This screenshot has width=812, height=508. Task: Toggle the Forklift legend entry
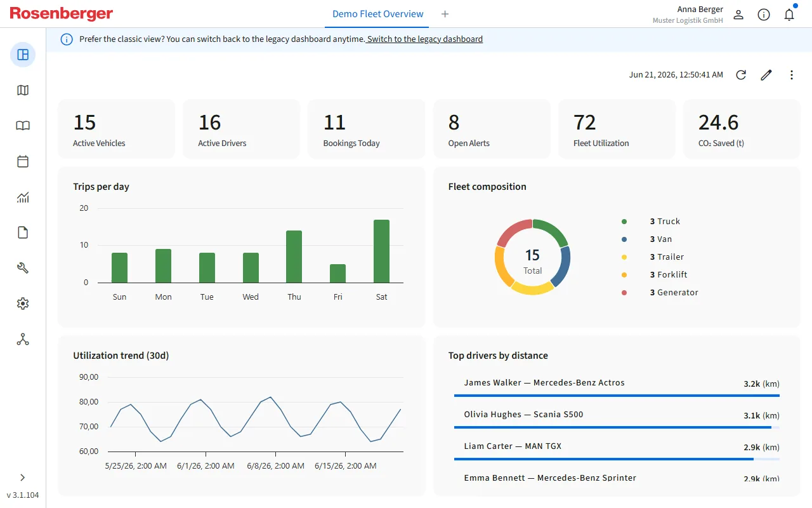point(655,275)
